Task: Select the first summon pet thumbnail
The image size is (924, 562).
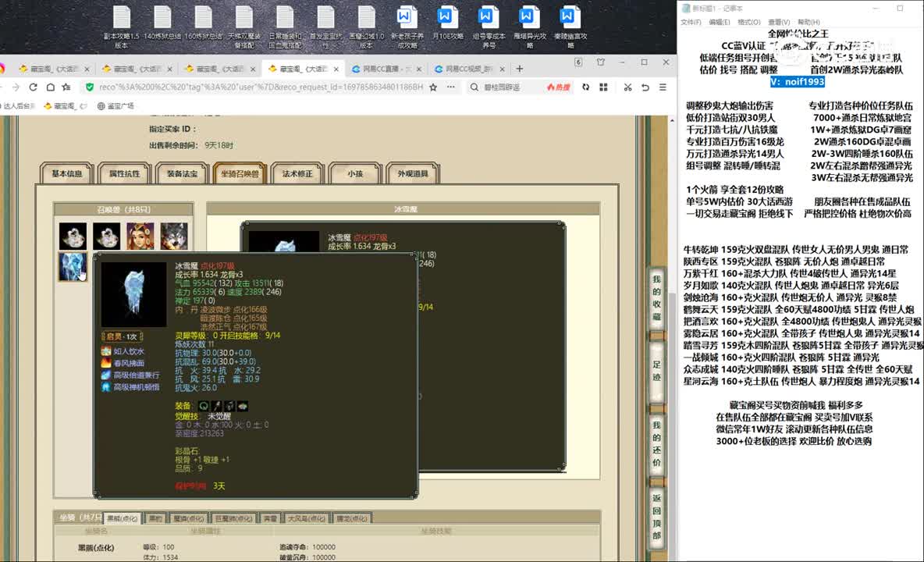Action: (73, 236)
